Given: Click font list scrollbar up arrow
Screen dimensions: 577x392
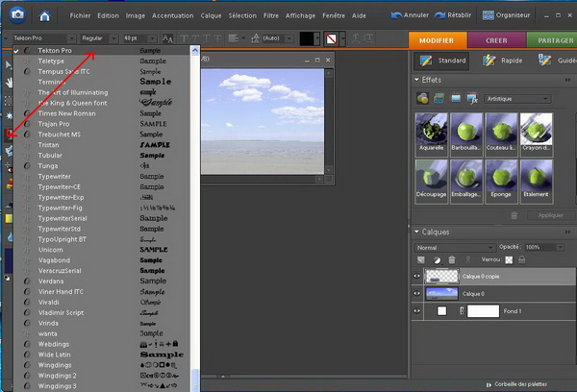Looking at the screenshot, I should pos(195,50).
